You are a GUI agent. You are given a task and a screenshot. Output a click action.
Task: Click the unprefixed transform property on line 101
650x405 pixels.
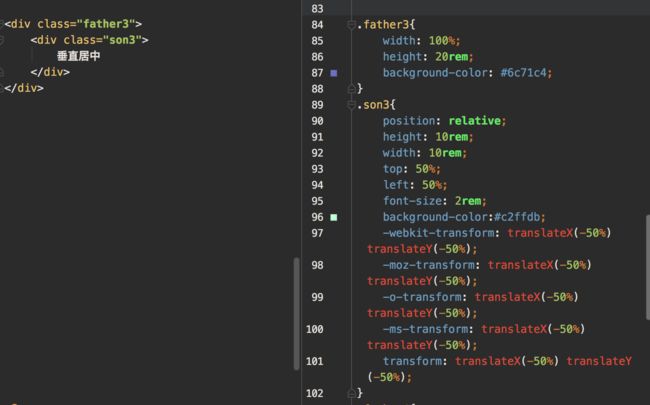point(412,361)
